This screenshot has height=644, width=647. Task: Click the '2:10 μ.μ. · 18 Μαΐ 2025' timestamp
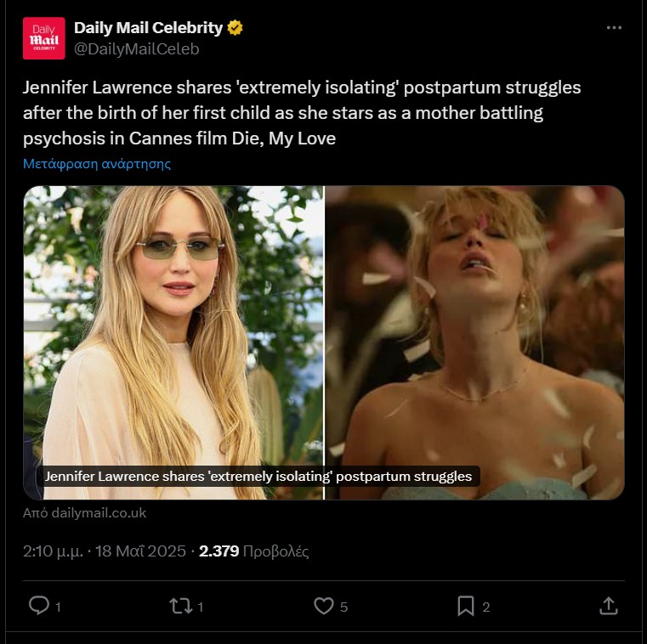tap(105, 551)
